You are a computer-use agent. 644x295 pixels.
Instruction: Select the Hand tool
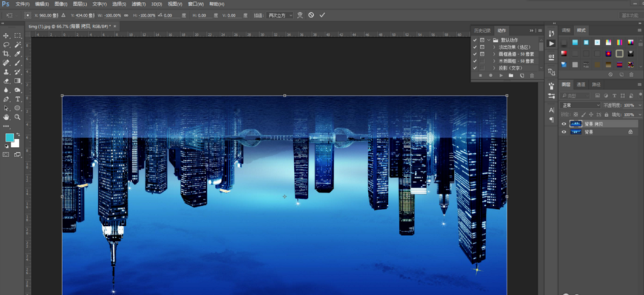pos(6,117)
